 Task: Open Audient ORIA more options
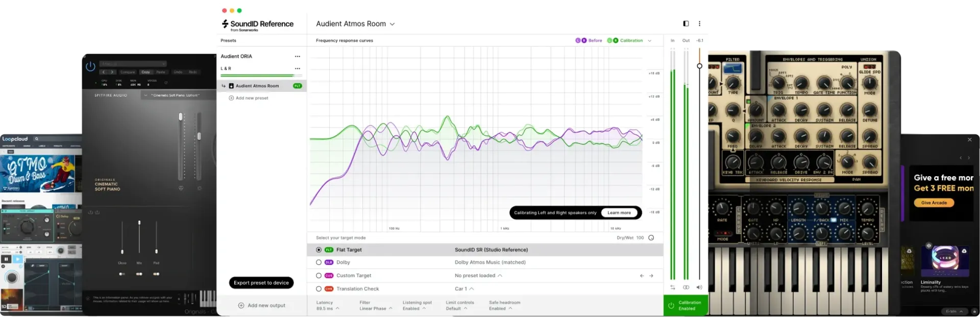tap(297, 57)
